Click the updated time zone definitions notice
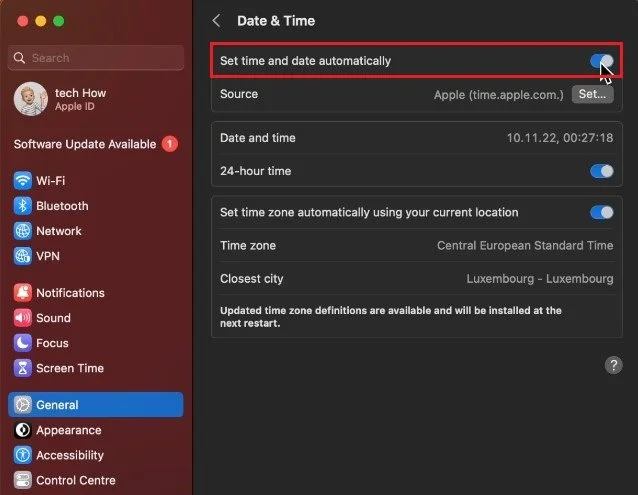The image size is (638, 495). (391, 317)
